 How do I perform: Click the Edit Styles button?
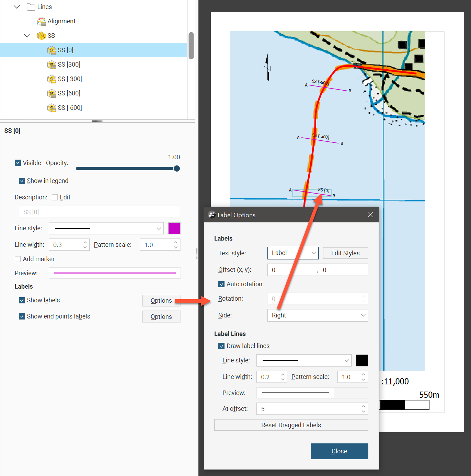345,253
